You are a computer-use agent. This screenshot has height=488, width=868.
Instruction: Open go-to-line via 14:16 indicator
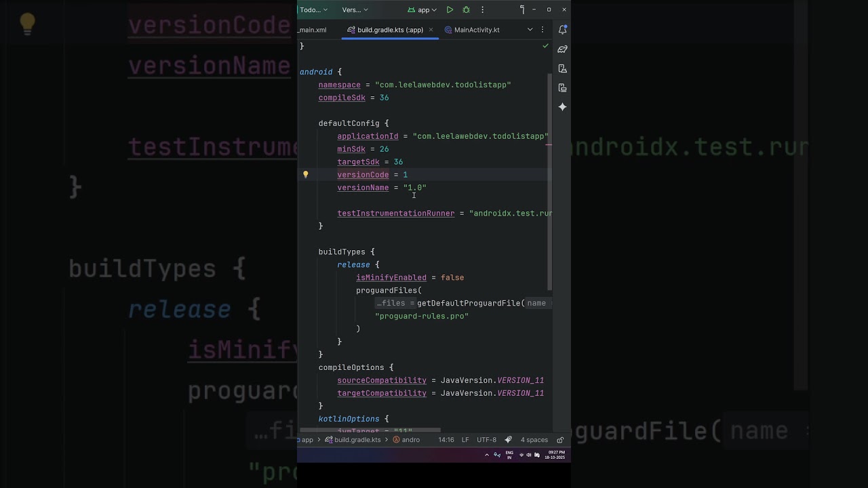click(446, 440)
